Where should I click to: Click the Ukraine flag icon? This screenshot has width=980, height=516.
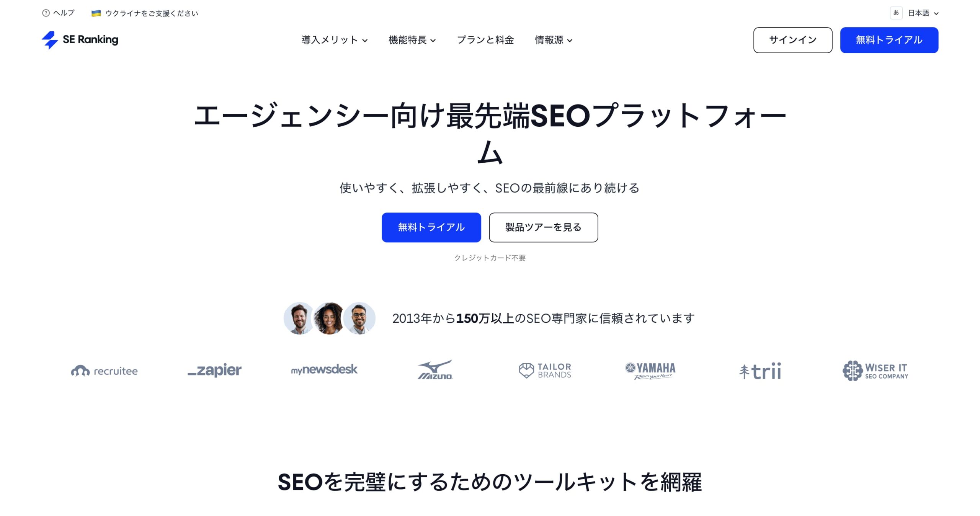(96, 13)
